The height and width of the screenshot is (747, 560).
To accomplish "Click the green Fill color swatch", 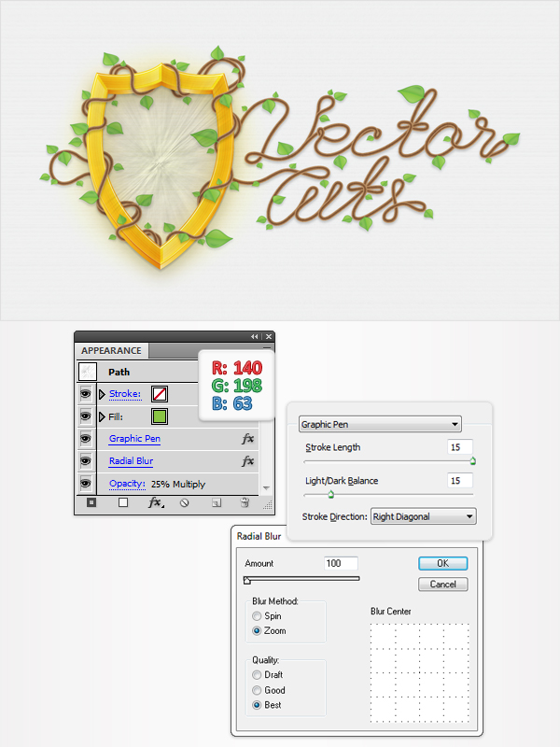I will pos(160,416).
